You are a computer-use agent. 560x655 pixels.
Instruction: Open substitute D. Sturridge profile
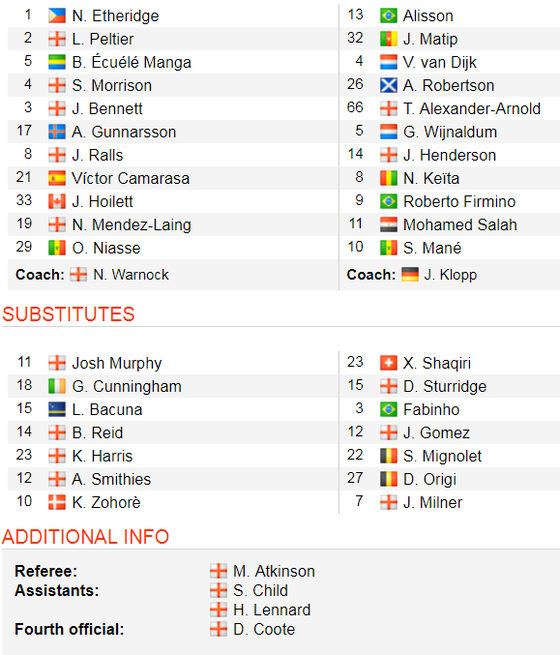445,386
